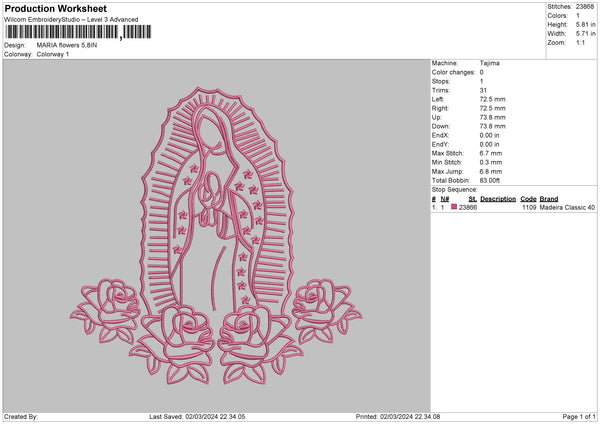
Task: Click the Left value 72.5 mm
Action: coord(492,99)
